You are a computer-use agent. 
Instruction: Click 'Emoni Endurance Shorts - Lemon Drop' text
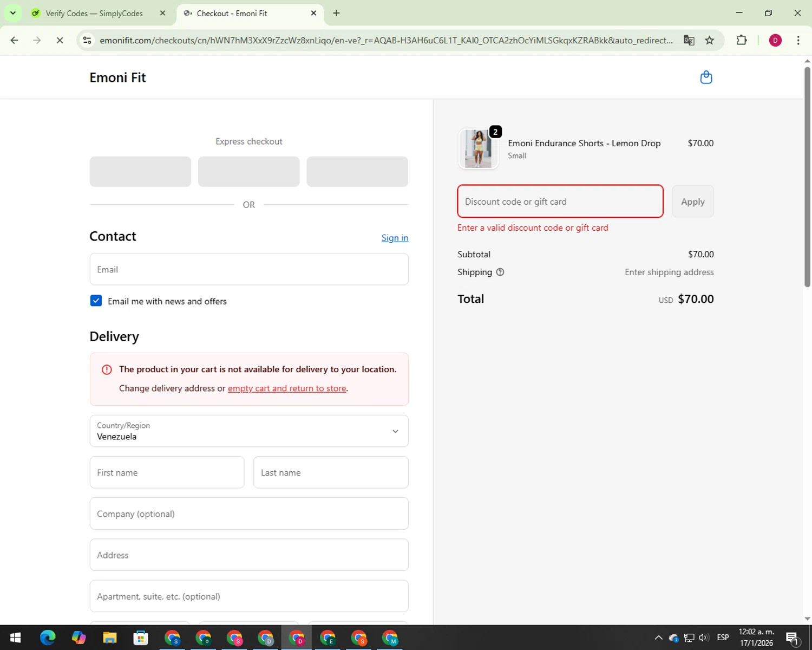pos(584,143)
